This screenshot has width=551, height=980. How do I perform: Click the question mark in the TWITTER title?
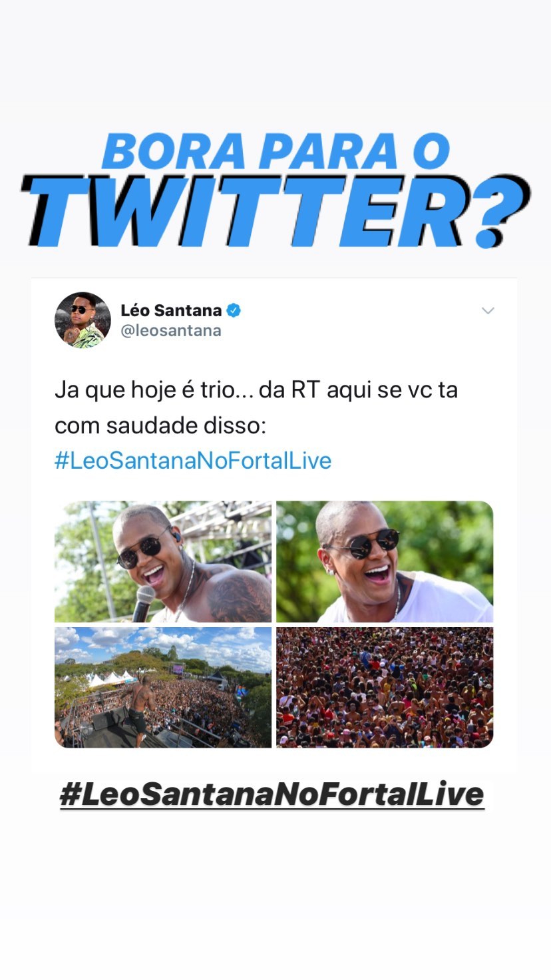click(x=500, y=210)
